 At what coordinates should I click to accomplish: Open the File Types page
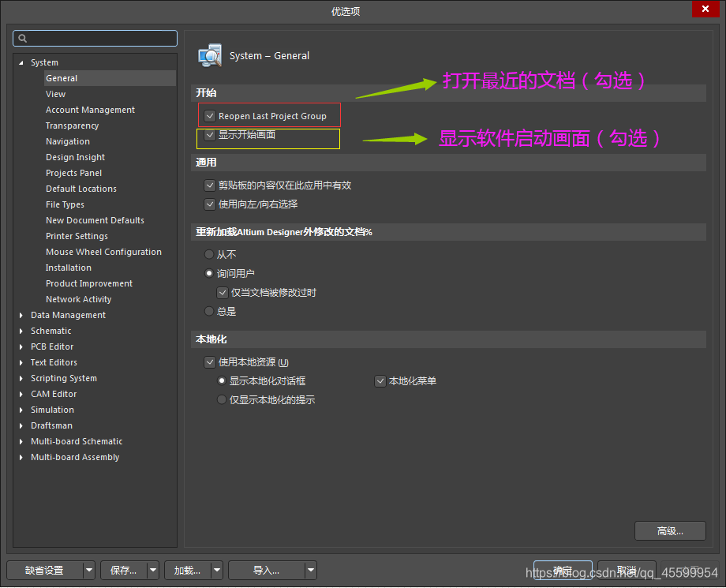65,204
